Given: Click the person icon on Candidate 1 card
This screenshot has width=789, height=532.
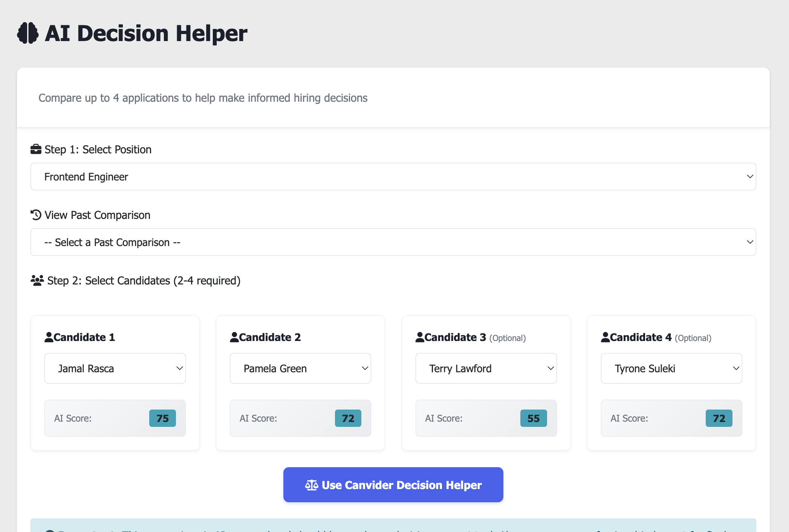Looking at the screenshot, I should click(x=49, y=336).
